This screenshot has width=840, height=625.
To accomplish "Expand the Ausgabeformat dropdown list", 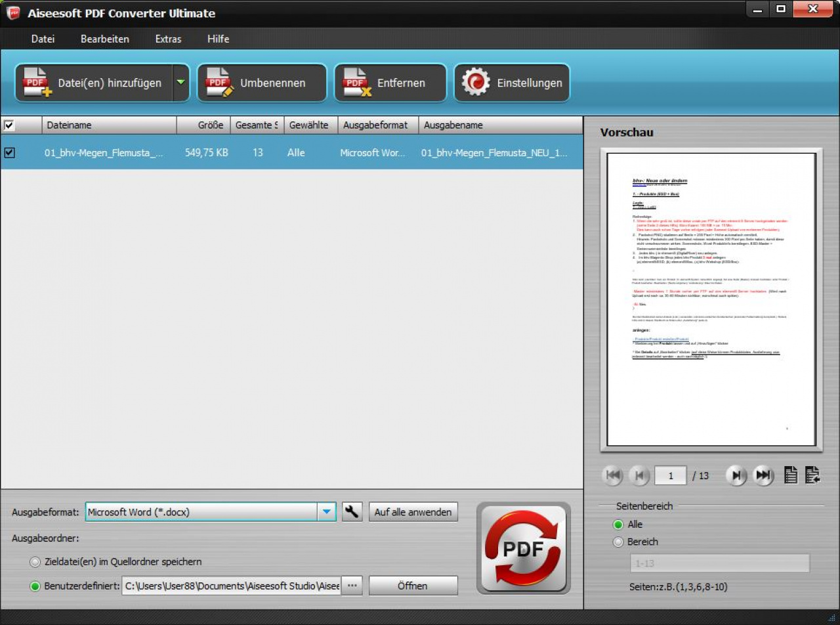I will (326, 512).
